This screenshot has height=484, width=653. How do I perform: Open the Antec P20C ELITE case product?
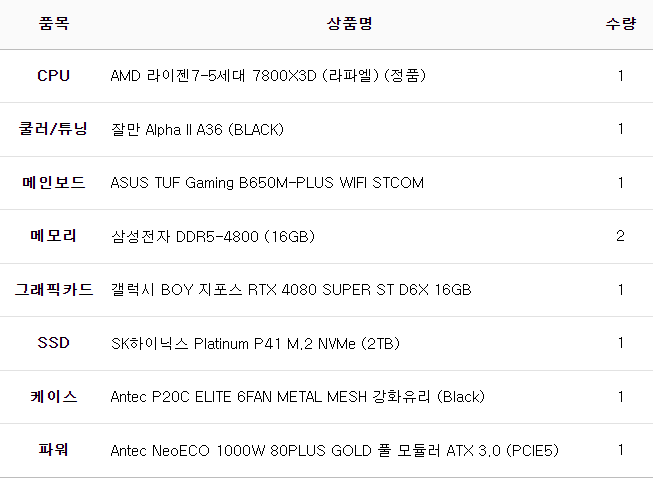[x=297, y=397]
